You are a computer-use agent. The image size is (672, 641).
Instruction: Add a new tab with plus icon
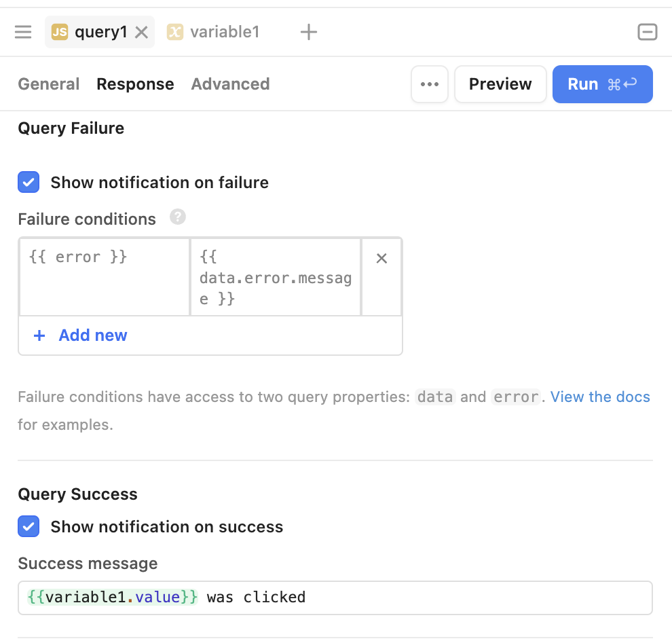pyautogui.click(x=309, y=32)
